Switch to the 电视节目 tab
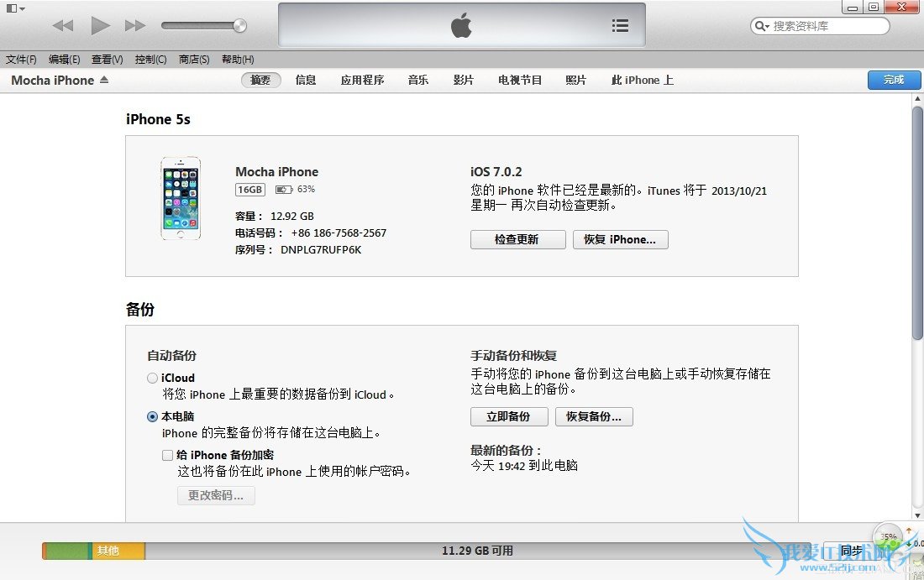This screenshot has height=580, width=924. [520, 80]
